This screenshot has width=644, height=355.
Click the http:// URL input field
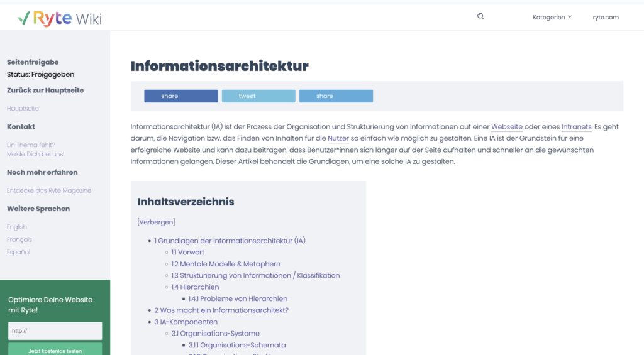pos(55,330)
